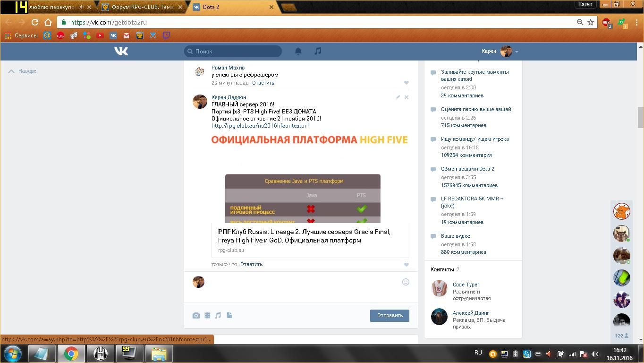Image resolution: width=644 pixels, height=363 pixels.
Task: Open the topic Обмен вещами Dota 2
Action: click(467, 169)
